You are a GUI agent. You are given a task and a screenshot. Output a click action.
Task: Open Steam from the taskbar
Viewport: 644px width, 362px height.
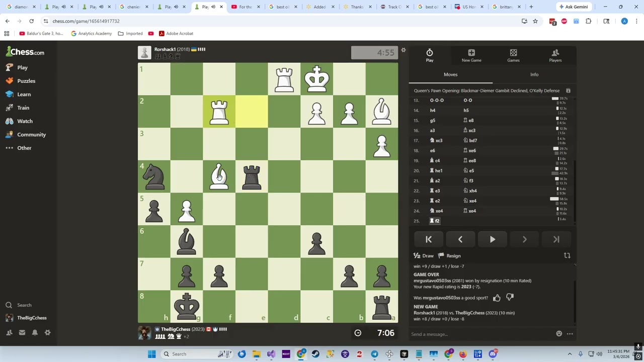pos(315,354)
